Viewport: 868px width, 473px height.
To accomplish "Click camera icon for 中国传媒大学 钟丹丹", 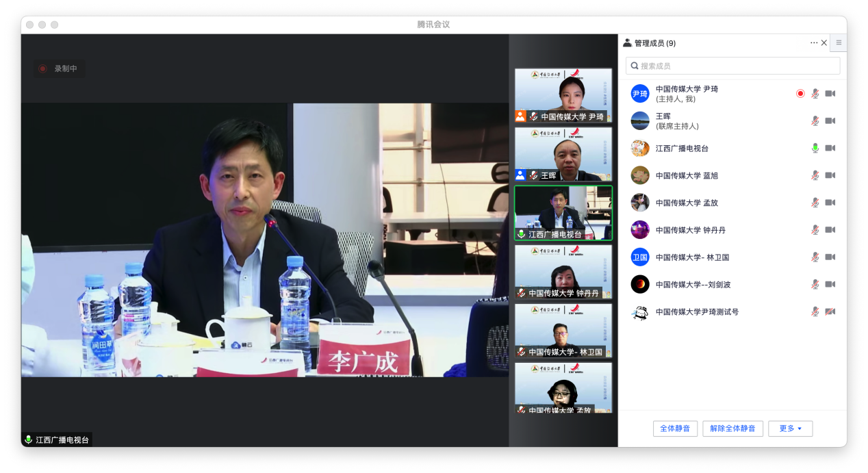I will click(830, 230).
